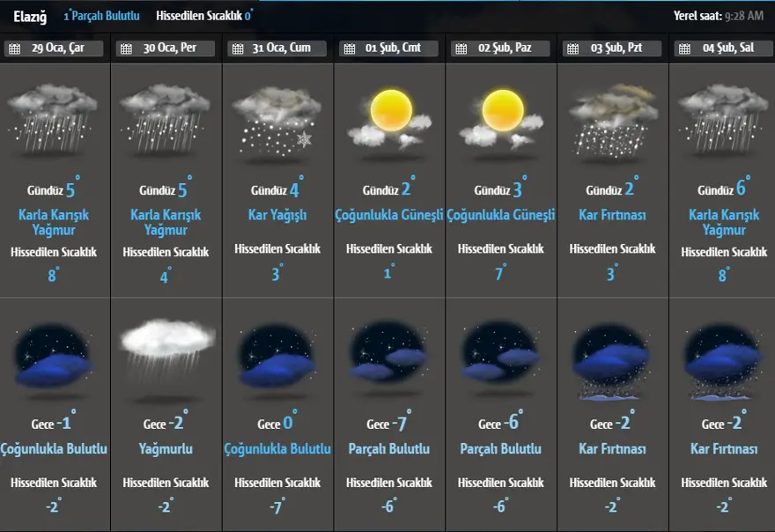Click Parçalı Bulutlu night link for 01 Şub
The width and height of the screenshot is (775, 532).
(x=389, y=449)
